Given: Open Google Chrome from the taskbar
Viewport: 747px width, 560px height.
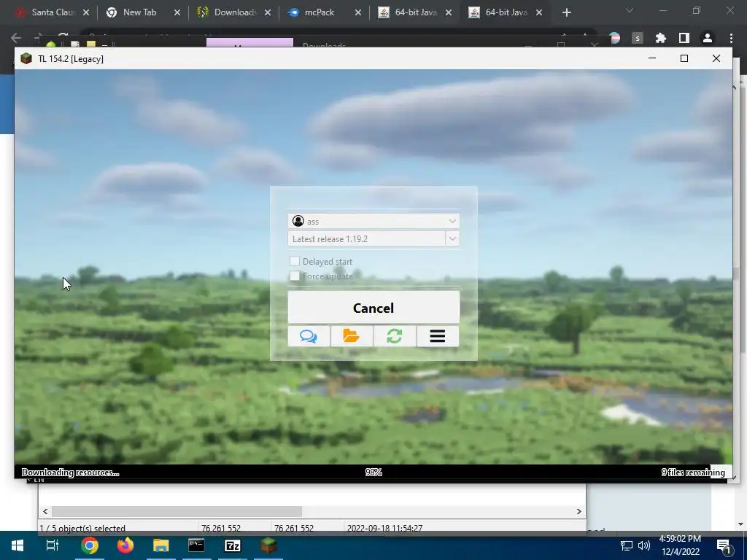Looking at the screenshot, I should [90, 545].
